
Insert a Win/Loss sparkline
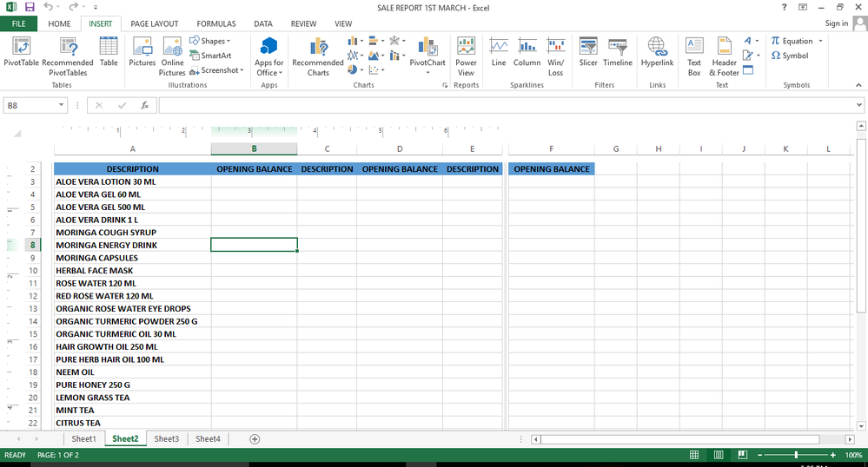pos(556,56)
